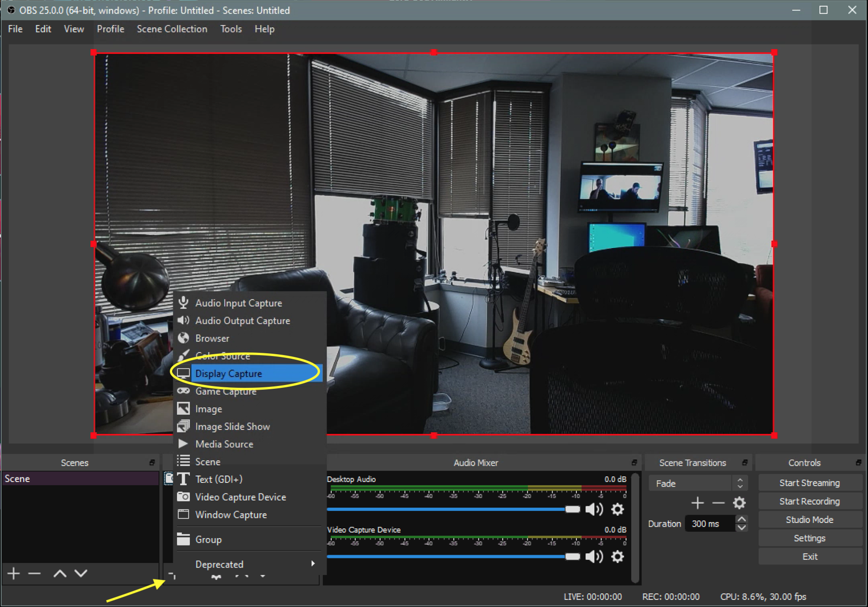The image size is (868, 607).
Task: Undock the Audio Mixer panel
Action: (634, 462)
